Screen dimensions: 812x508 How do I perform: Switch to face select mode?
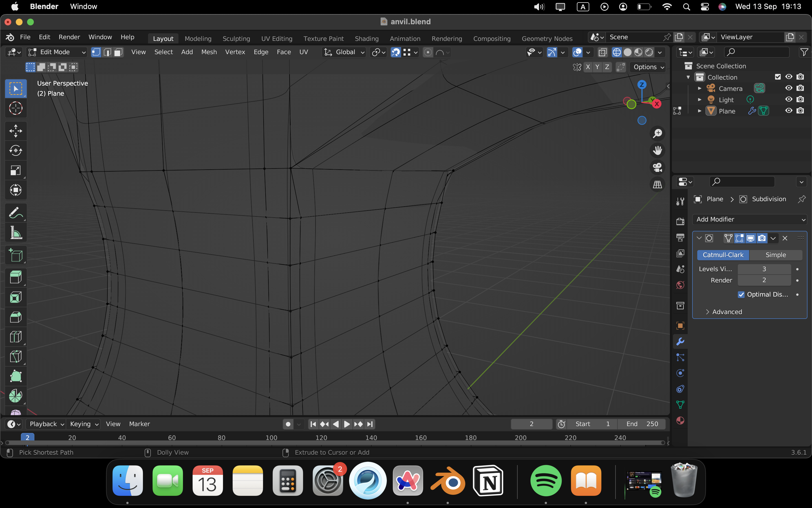(118, 52)
